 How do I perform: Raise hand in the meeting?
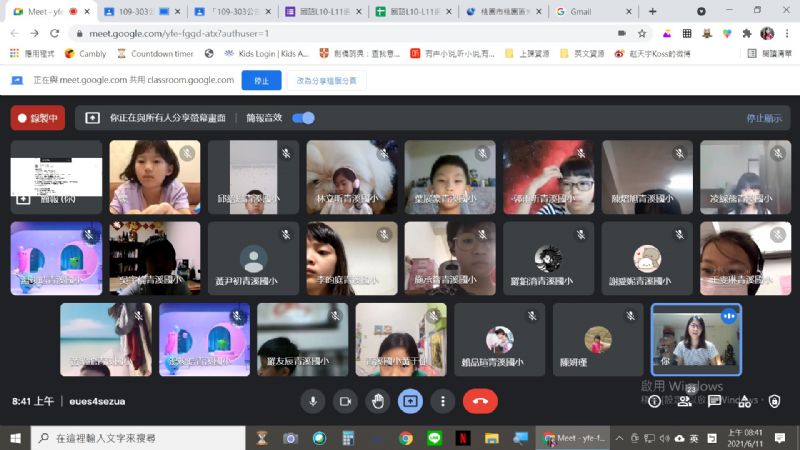click(x=378, y=401)
